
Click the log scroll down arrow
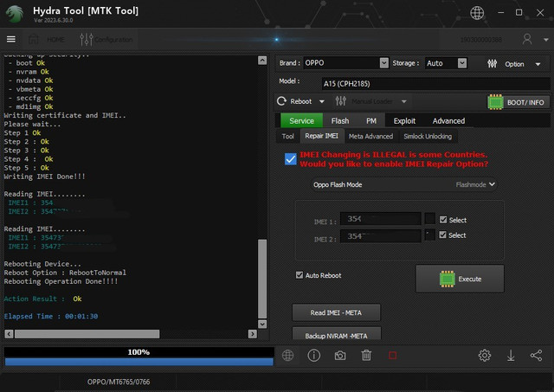tap(262, 324)
